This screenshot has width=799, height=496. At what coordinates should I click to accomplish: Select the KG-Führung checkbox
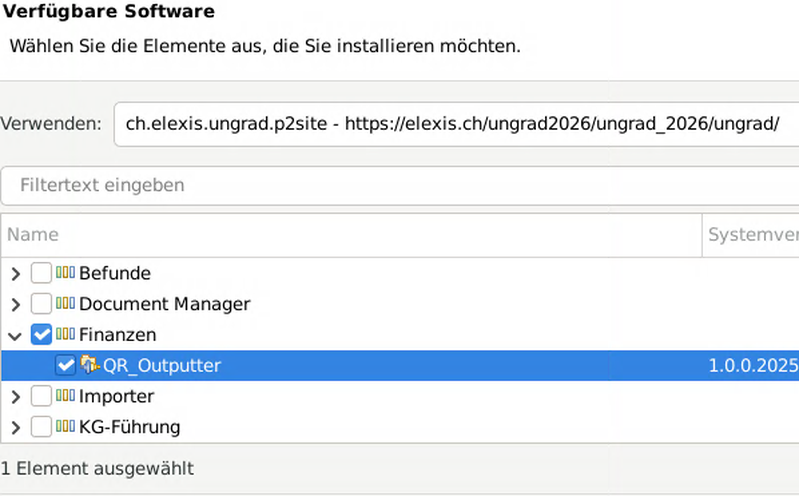41,428
